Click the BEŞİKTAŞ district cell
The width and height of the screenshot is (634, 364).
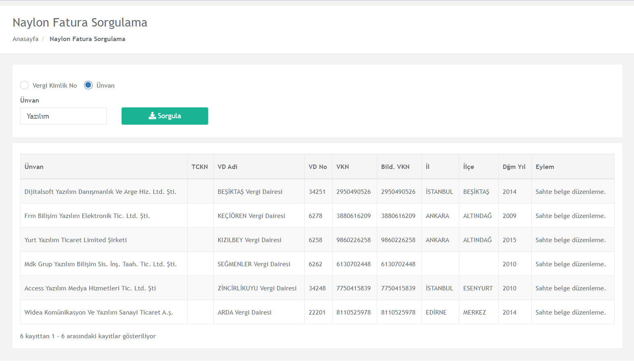(479, 191)
